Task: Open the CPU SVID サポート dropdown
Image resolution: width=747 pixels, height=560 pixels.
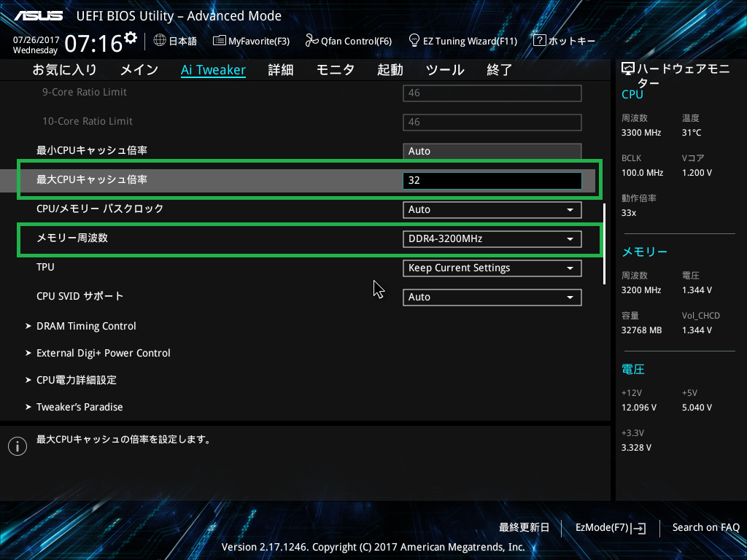Action: [492, 297]
